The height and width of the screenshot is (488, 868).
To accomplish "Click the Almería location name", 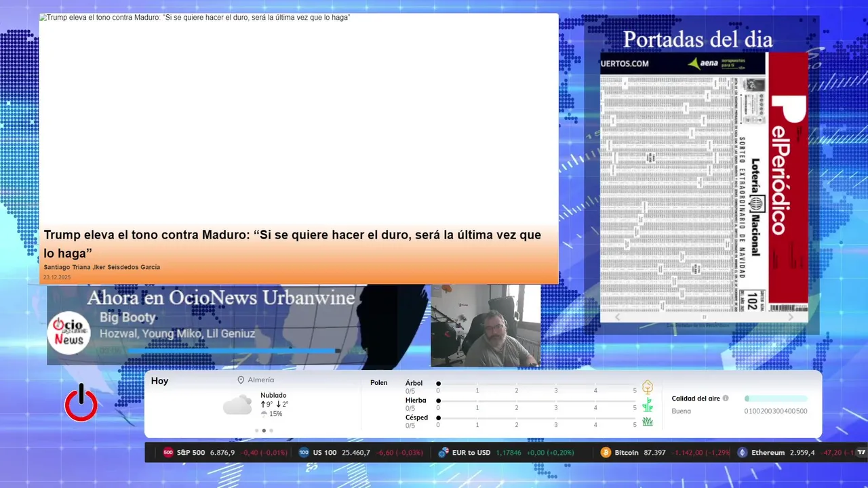I will pyautogui.click(x=261, y=380).
